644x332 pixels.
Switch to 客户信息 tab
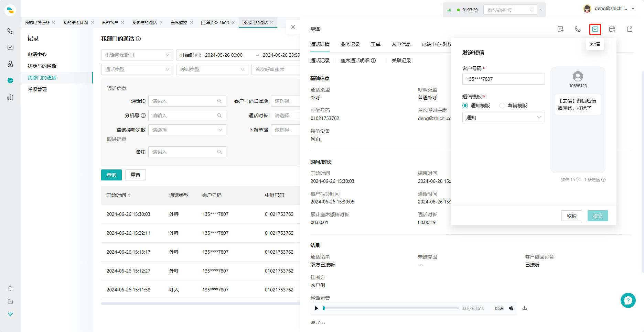(401, 44)
